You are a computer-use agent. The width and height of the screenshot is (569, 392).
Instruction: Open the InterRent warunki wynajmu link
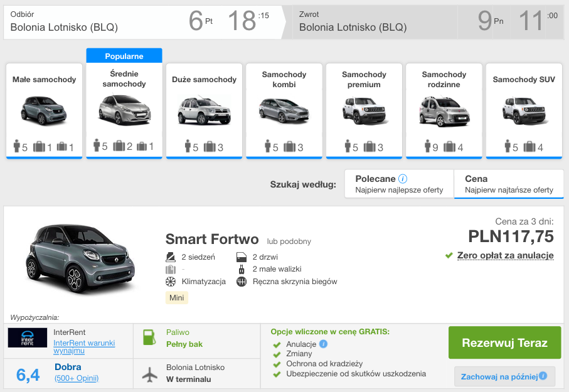tap(84, 347)
